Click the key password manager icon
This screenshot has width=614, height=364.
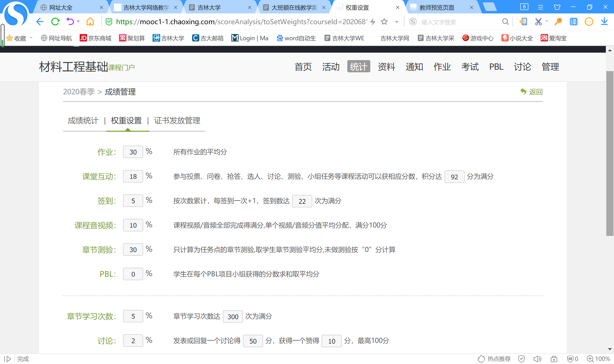coord(558,22)
